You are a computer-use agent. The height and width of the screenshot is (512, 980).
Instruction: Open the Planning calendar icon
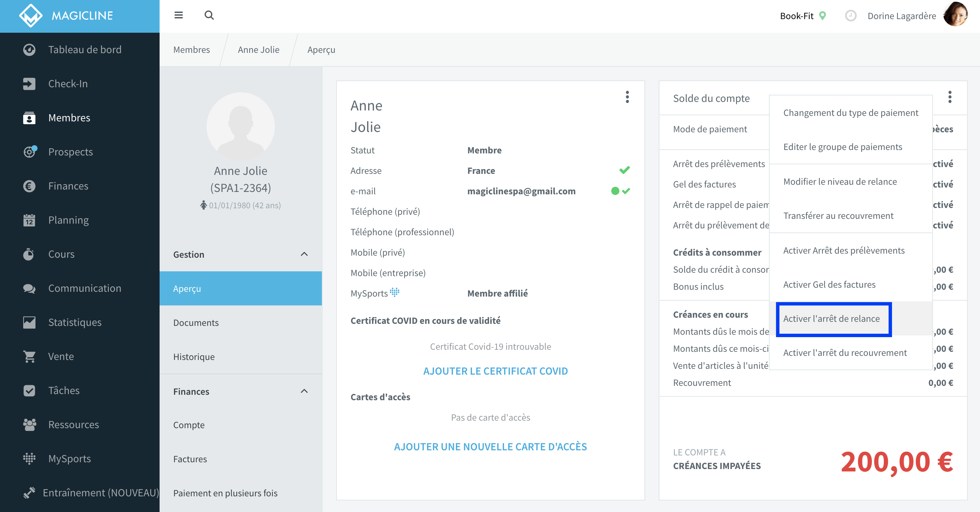click(x=29, y=220)
